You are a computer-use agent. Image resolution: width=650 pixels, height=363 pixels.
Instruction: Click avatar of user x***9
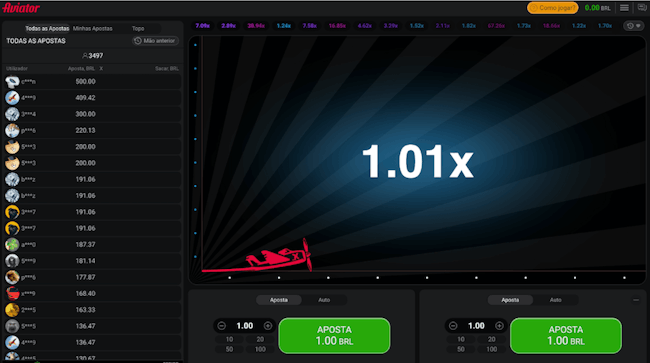[x=12, y=293]
